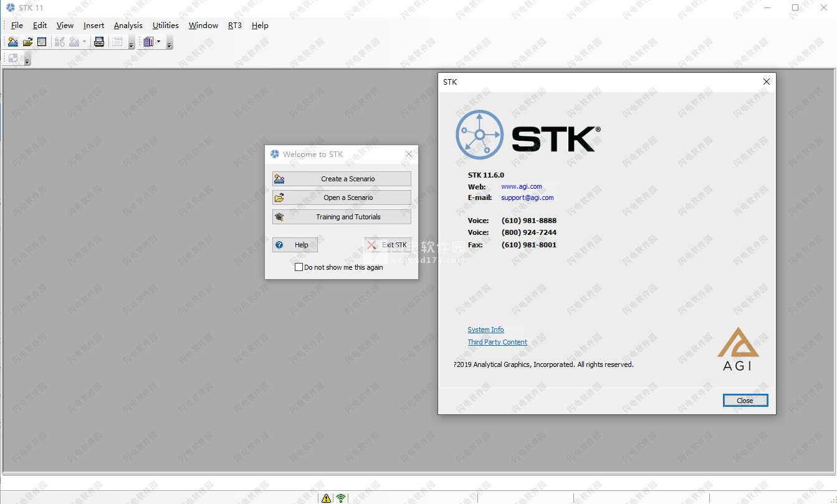Screen dimensions: 837x504
Task: Click fax number (610) 981-8001
Action: 529,245
